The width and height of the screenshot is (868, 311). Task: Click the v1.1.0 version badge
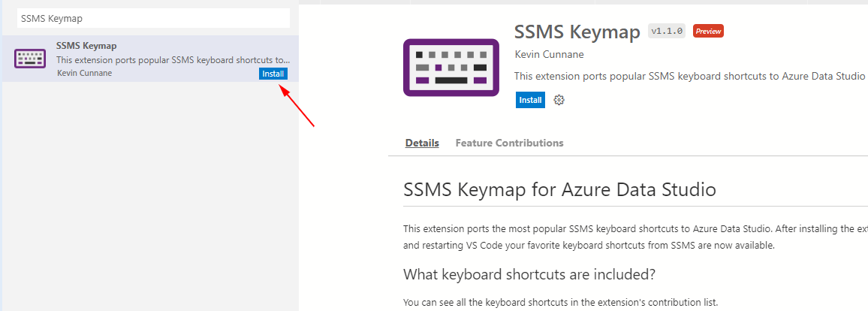pos(667,32)
